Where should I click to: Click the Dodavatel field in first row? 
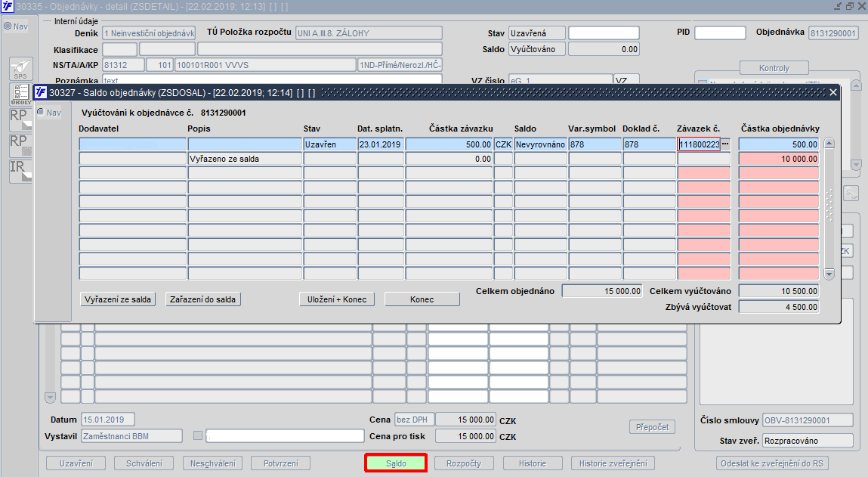[x=133, y=144]
